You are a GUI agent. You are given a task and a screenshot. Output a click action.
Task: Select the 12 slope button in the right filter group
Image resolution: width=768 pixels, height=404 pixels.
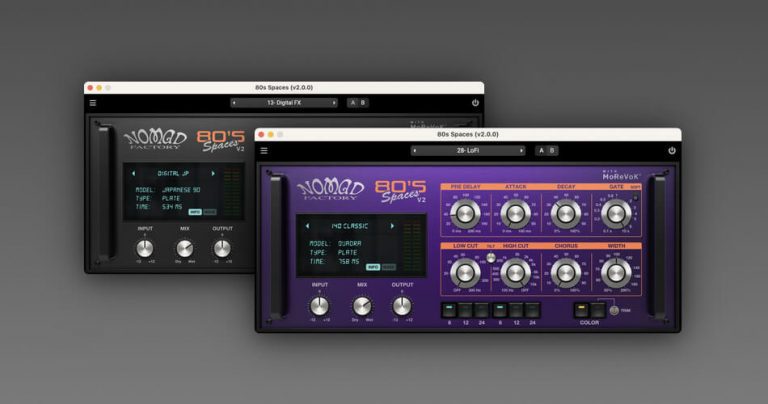point(516,310)
